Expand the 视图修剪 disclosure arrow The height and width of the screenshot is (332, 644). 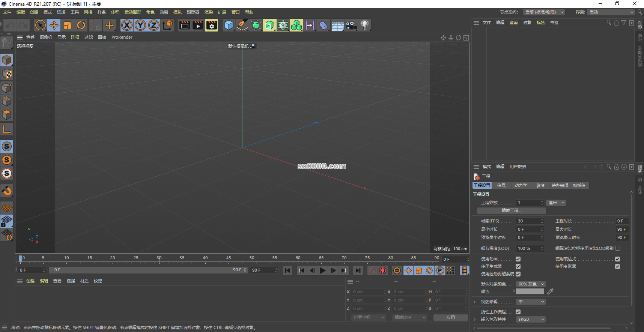tap(474, 302)
